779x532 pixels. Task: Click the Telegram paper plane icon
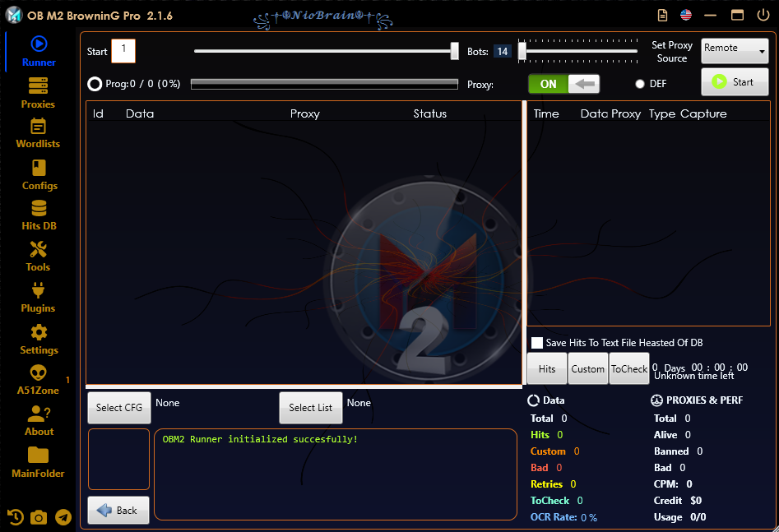point(63,517)
